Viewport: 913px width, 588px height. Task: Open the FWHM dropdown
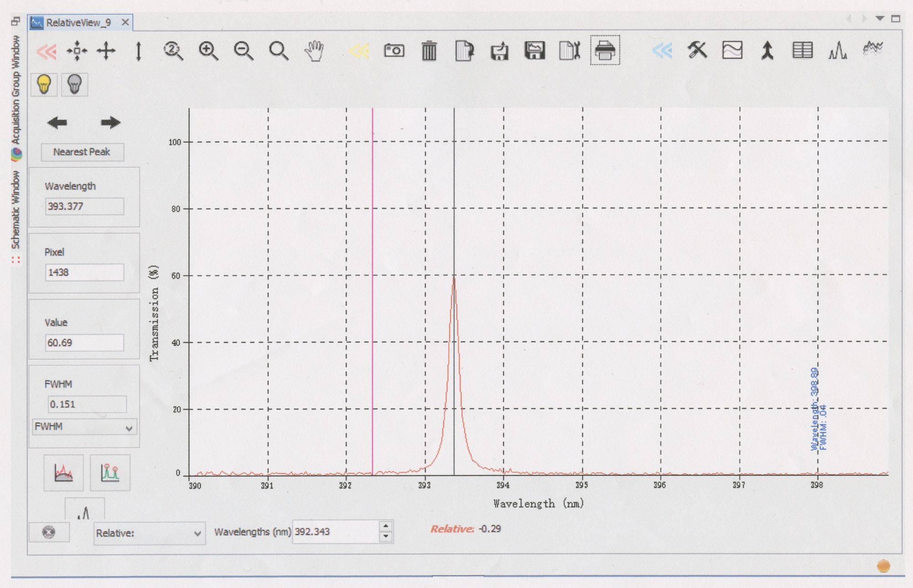click(84, 427)
